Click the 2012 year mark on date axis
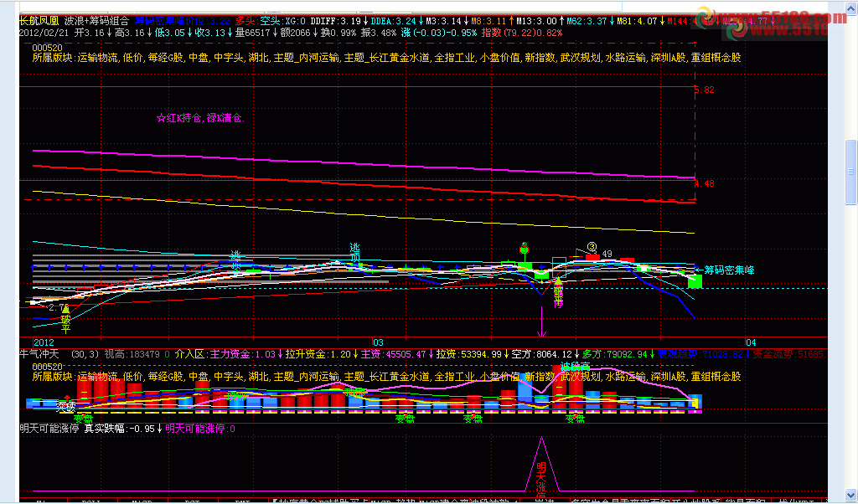The width and height of the screenshot is (858, 504). click(x=44, y=342)
